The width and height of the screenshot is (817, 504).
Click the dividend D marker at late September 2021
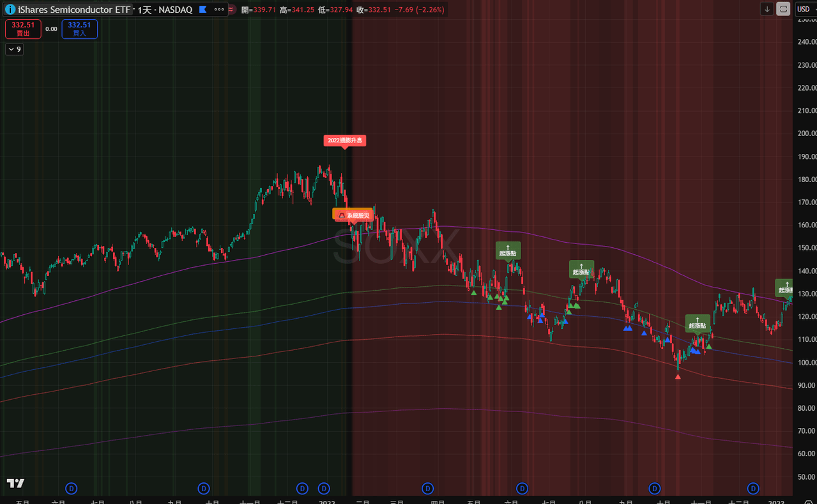coord(204,489)
